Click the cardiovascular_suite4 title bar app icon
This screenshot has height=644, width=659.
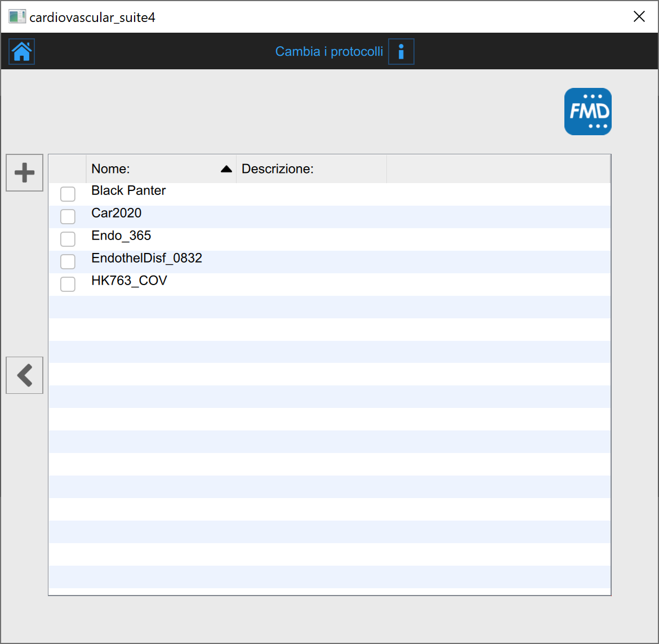pos(17,17)
